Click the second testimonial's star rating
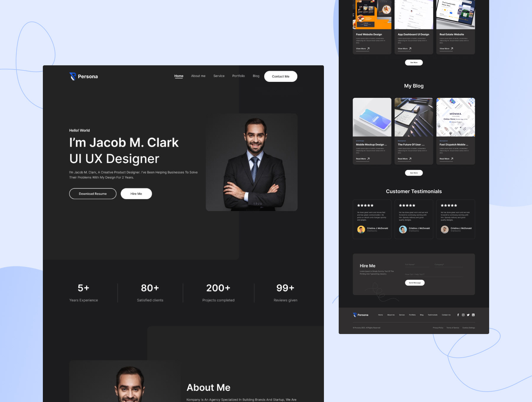The height and width of the screenshot is (402, 532). tap(407, 205)
